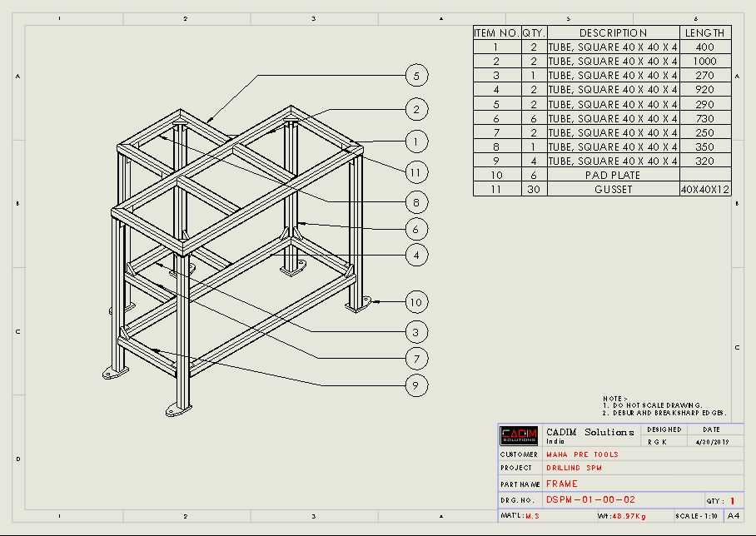756x536 pixels.
Task: Click the 'DESCRIPTION' table header
Action: [x=614, y=32]
